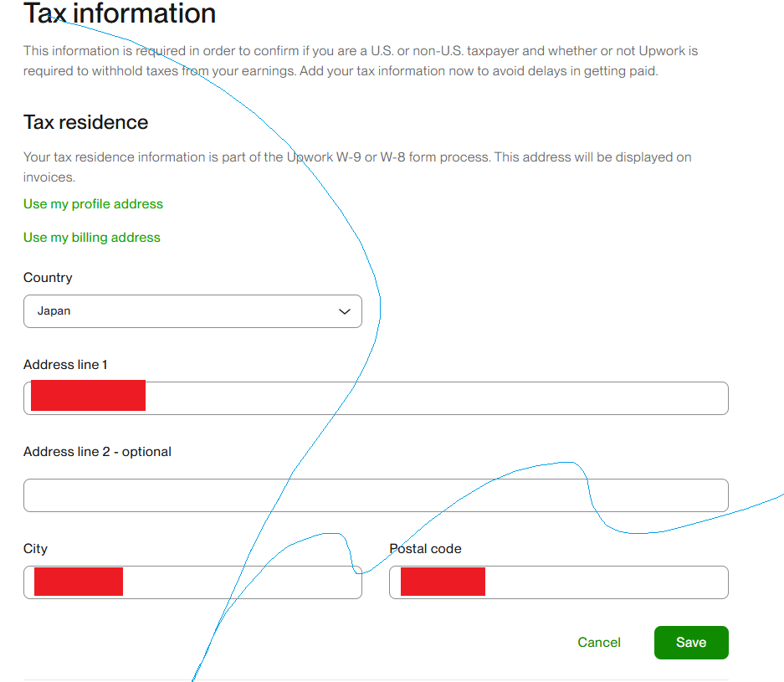Focus the Address line 1 field
This screenshot has height=682, width=784.
pyautogui.click(x=376, y=398)
